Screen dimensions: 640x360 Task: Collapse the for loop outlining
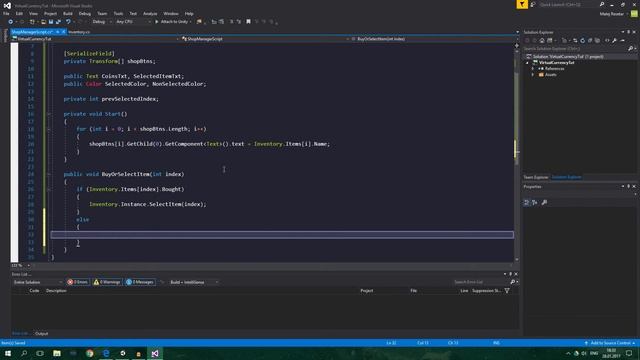click(49, 129)
